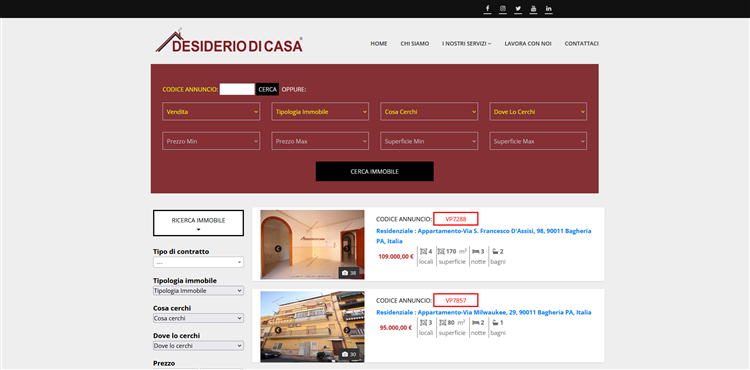The height and width of the screenshot is (370, 750).
Task: Open the VP7288 apartment photo thumbnail
Action: pyautogui.click(x=312, y=245)
